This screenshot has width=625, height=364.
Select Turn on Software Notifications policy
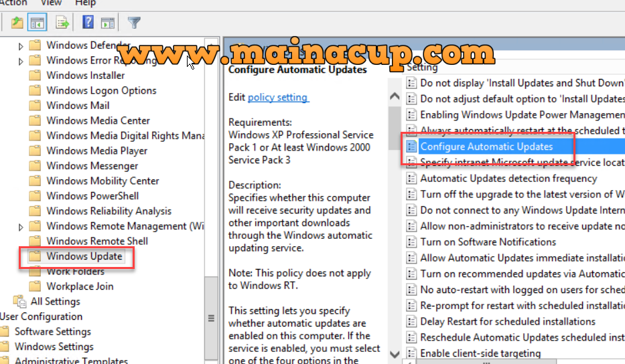(488, 242)
